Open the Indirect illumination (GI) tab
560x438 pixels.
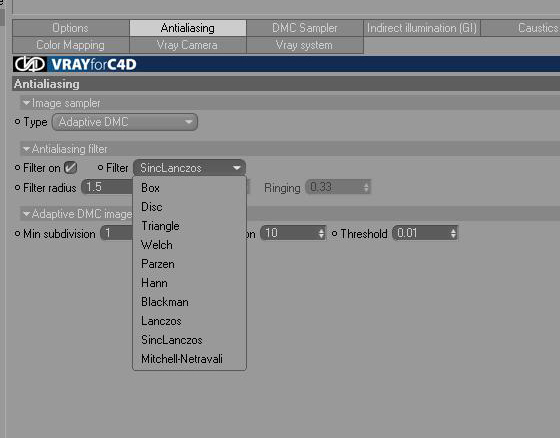coord(422,28)
